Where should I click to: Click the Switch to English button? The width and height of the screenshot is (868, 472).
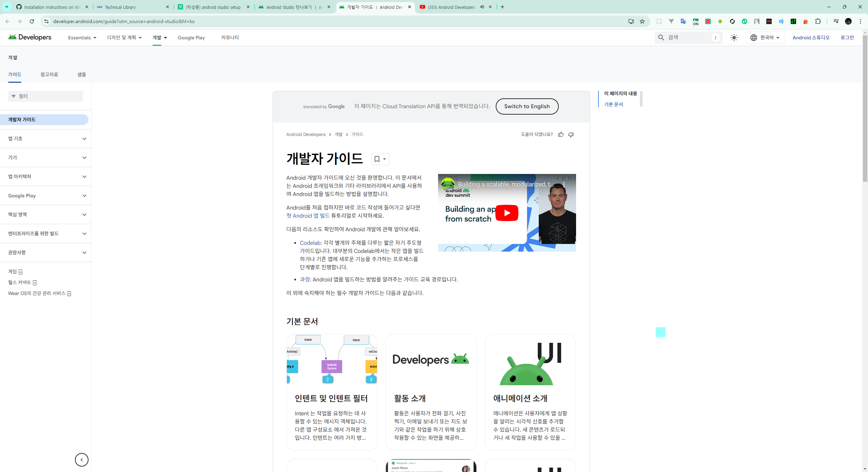[x=527, y=106]
